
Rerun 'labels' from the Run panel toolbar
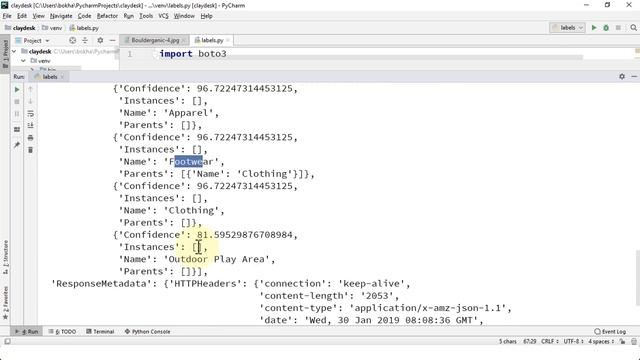[17, 89]
